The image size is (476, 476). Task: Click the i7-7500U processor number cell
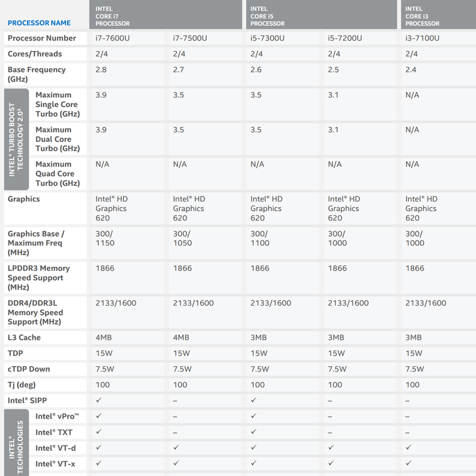click(x=190, y=38)
